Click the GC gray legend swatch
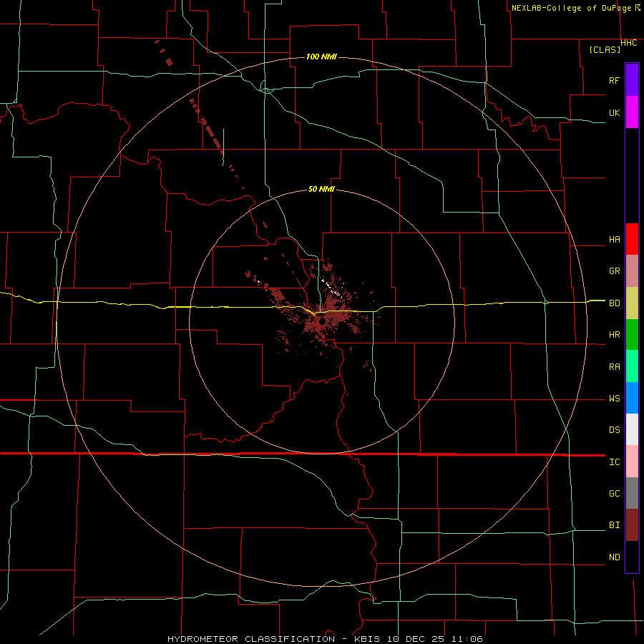The height and width of the screenshot is (644, 644). (632, 493)
